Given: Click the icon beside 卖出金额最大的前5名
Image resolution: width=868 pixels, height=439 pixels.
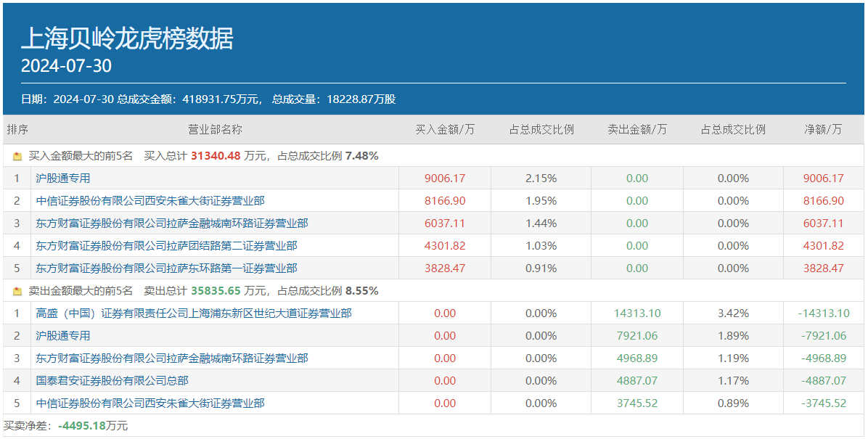Looking at the screenshot, I should point(17,291).
